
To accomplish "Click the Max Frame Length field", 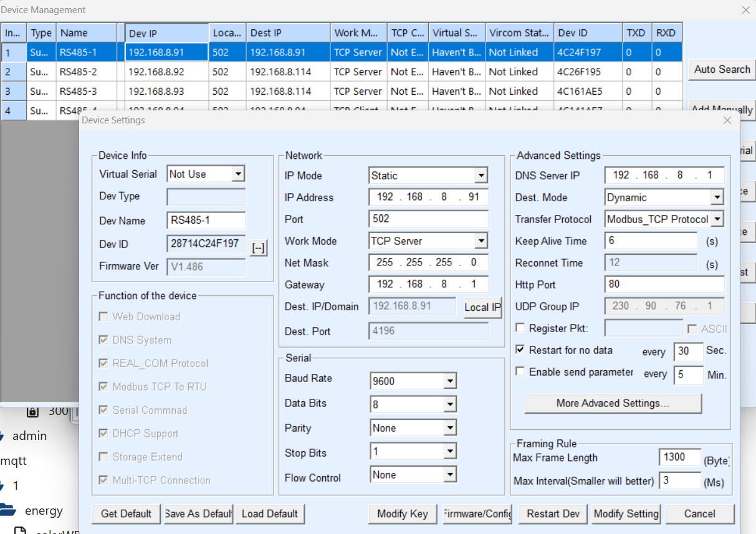I will pyautogui.click(x=680, y=457).
